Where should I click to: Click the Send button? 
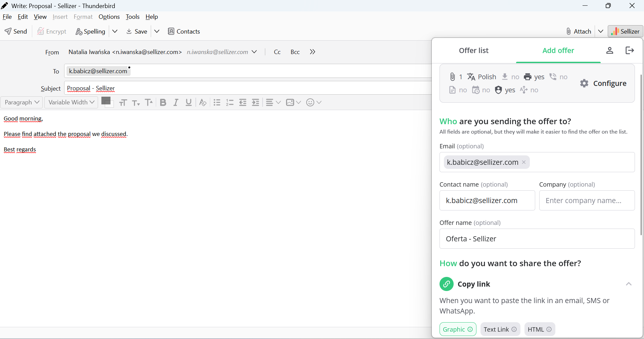(x=16, y=31)
